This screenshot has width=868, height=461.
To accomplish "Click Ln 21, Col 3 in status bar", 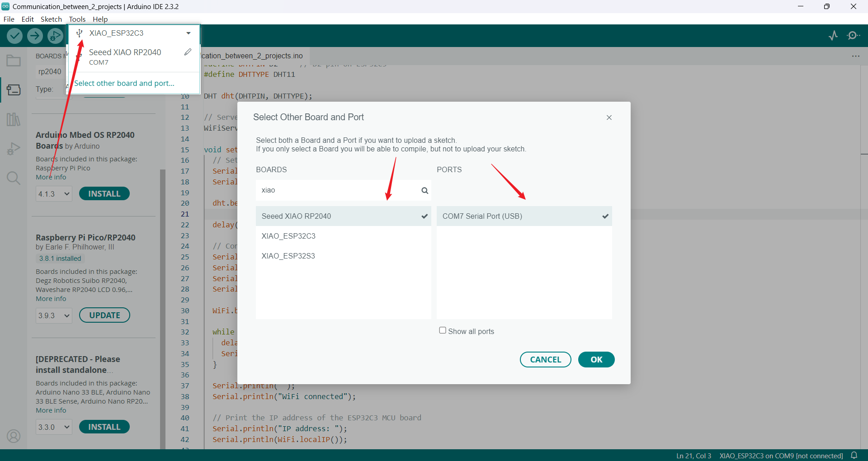I will click(x=693, y=456).
